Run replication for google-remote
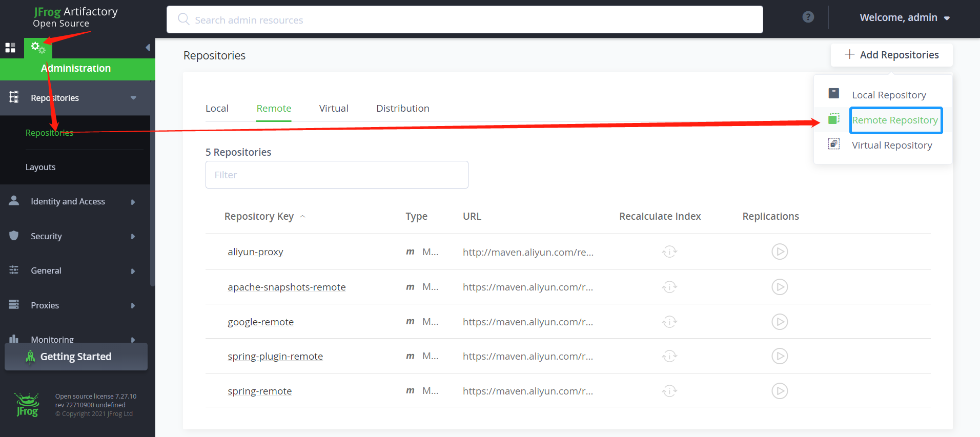 [x=780, y=322]
